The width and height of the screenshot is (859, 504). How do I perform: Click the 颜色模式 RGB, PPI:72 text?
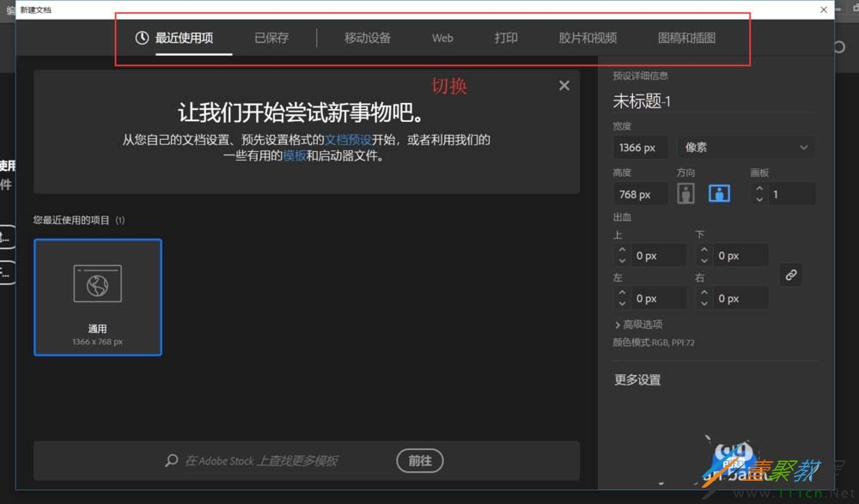(x=653, y=343)
